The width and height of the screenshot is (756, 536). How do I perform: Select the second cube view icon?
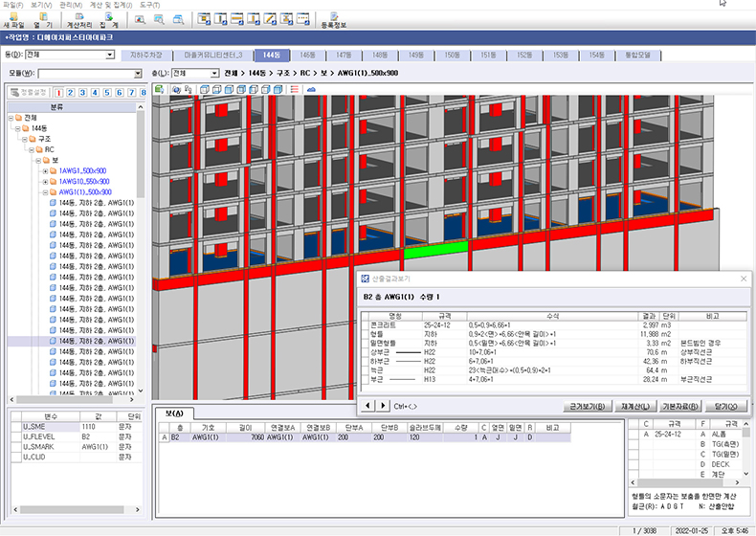217,89
